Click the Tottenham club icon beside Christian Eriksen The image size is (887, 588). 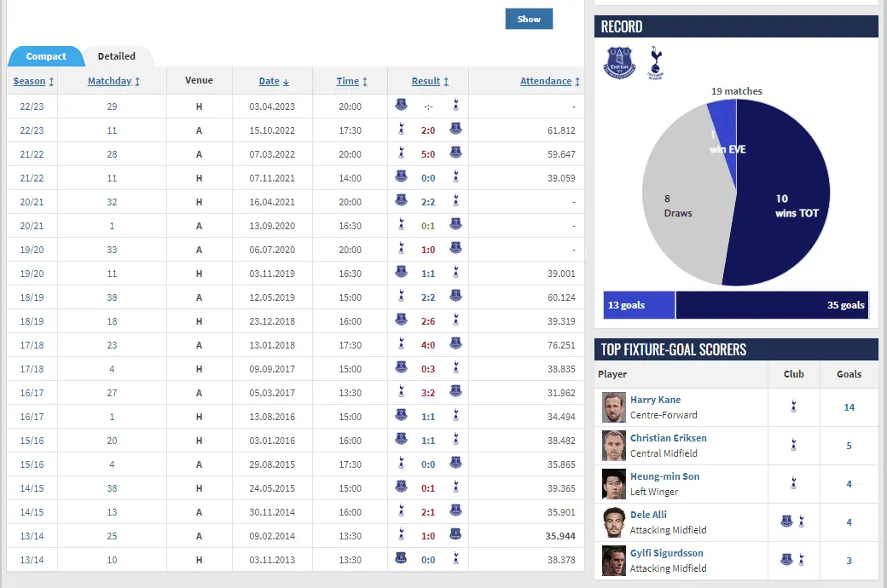coord(794,446)
